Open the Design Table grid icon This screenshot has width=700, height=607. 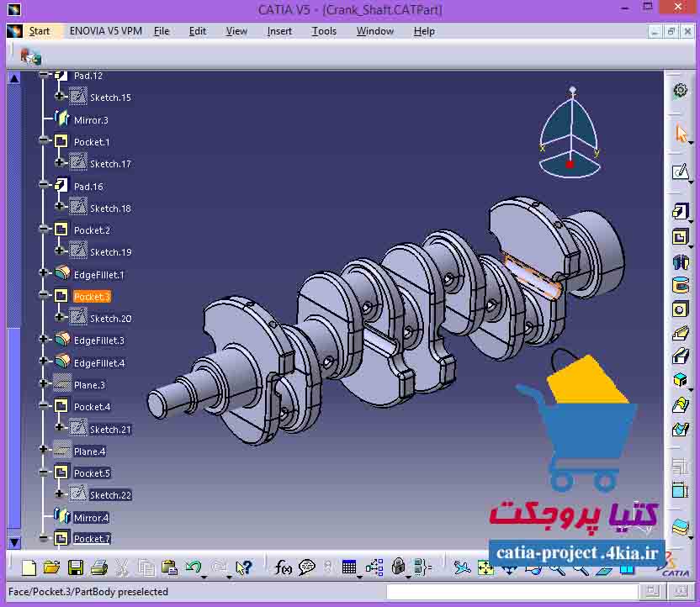click(348, 567)
